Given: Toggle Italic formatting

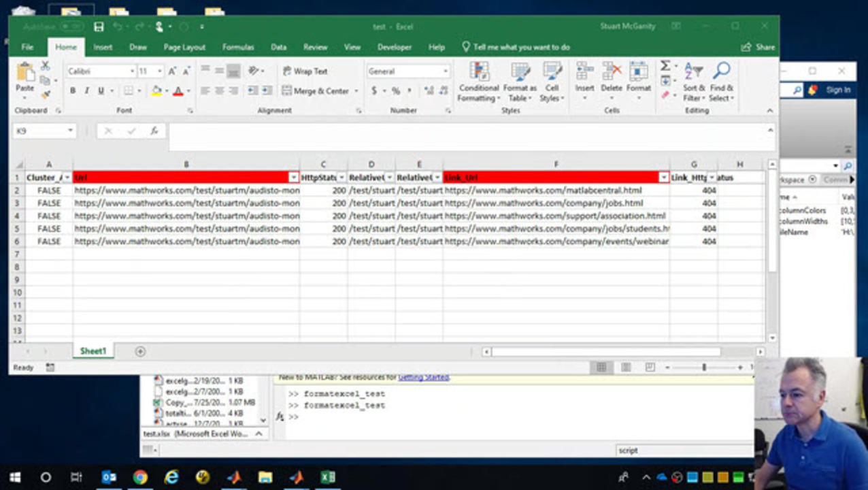Looking at the screenshot, I should tap(86, 91).
